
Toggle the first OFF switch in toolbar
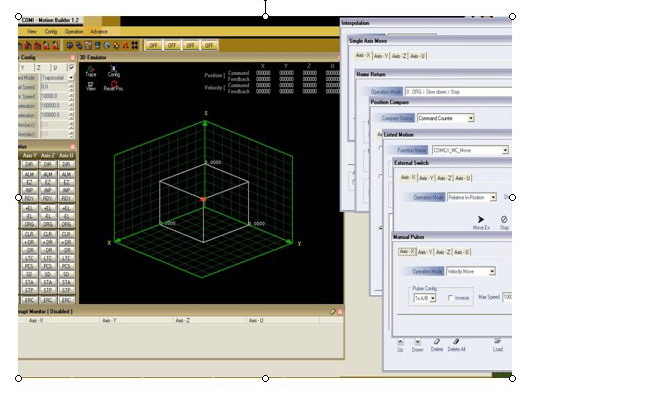(154, 45)
